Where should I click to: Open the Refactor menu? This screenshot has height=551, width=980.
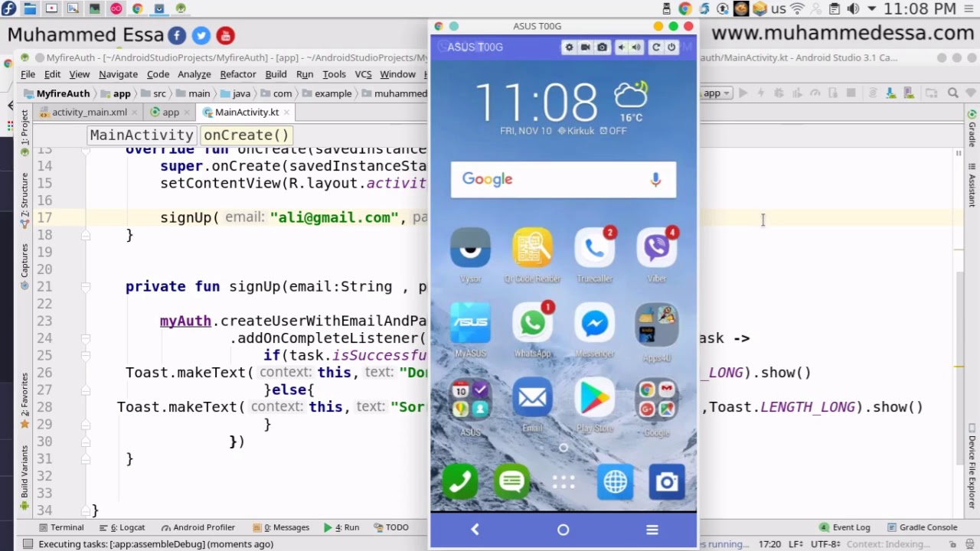[238, 74]
